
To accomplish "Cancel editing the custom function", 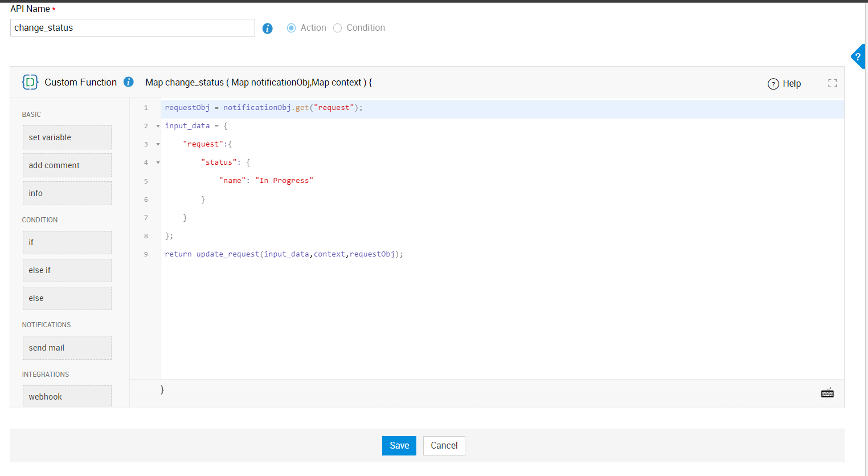I will tap(444, 446).
